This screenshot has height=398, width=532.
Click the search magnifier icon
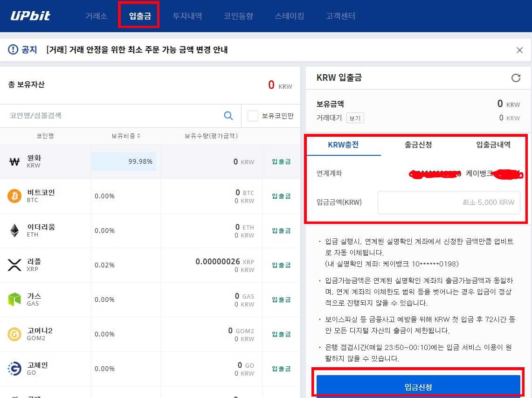[228, 116]
